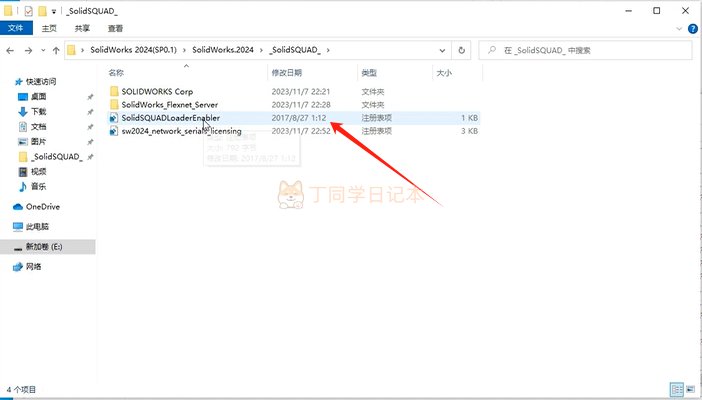The height and width of the screenshot is (400, 702).
Task: Click the 桌面 pin icon
Action: (90, 97)
